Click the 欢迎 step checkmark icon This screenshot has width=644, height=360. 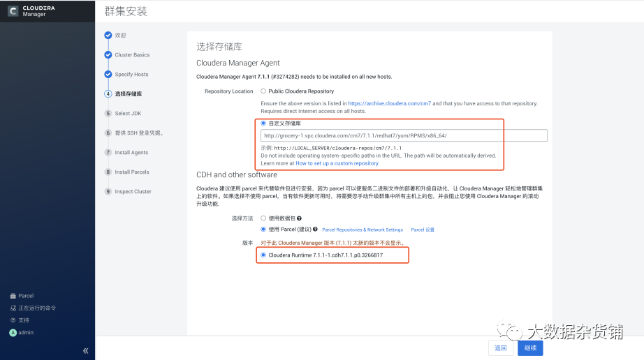(x=108, y=36)
